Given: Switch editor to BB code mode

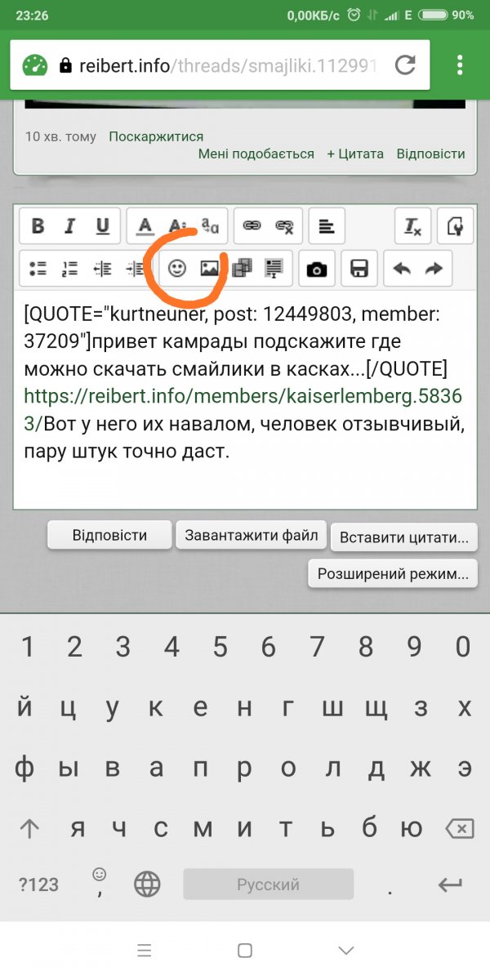Looking at the screenshot, I should point(456,226).
